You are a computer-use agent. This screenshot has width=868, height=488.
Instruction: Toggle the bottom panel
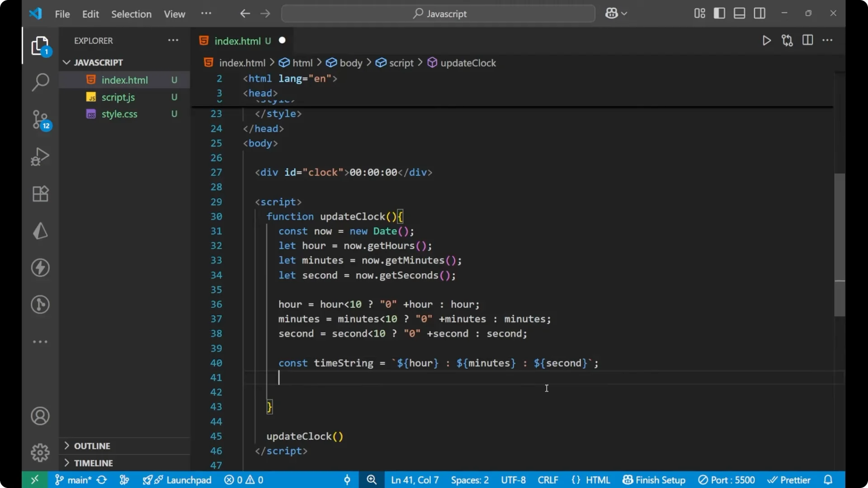click(x=739, y=13)
